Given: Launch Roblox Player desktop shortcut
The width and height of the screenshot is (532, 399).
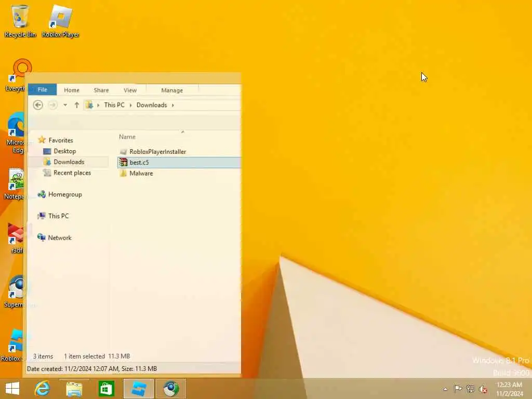Looking at the screenshot, I should click(x=60, y=20).
